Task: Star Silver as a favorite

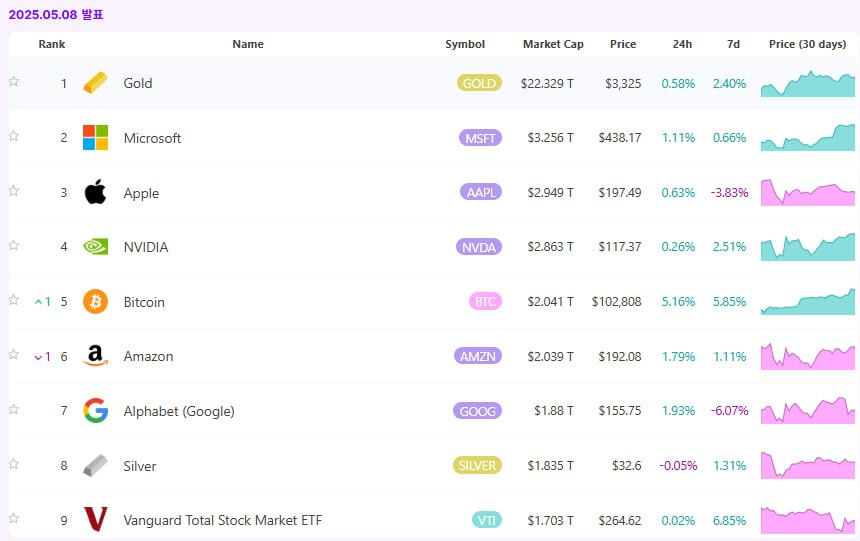Action: pyautogui.click(x=14, y=464)
